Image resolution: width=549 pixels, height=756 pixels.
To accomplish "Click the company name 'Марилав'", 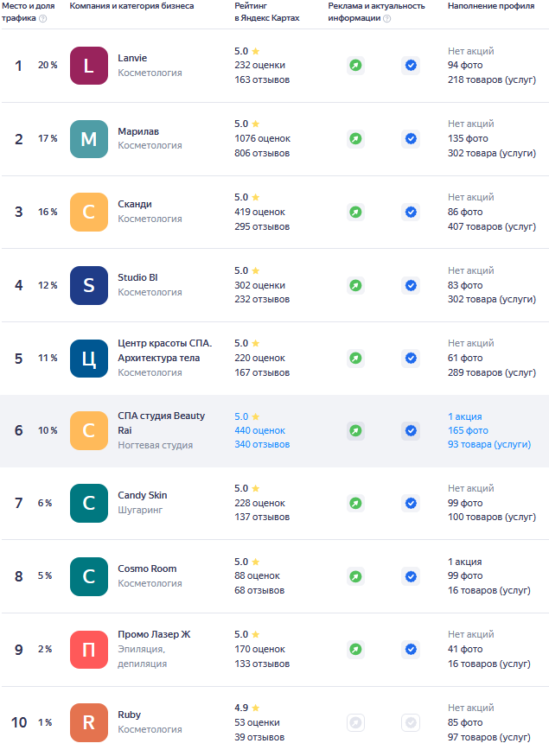I will point(138,131).
